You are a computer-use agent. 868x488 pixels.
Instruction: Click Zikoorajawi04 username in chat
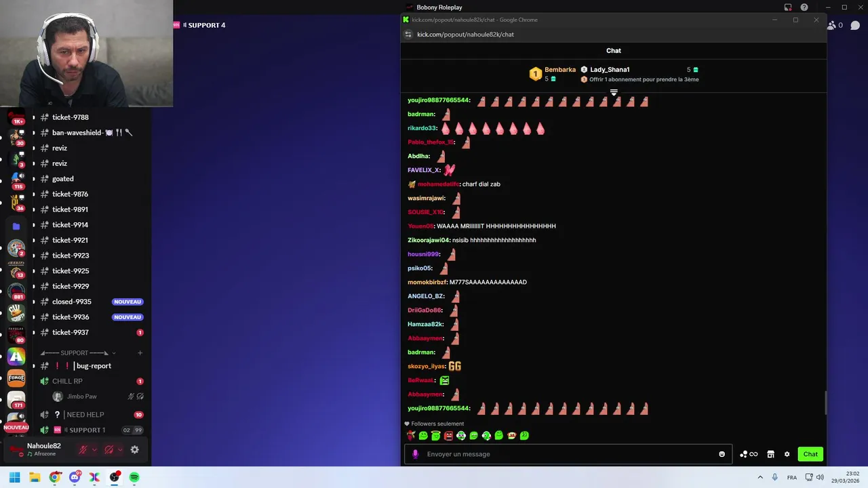tap(429, 240)
